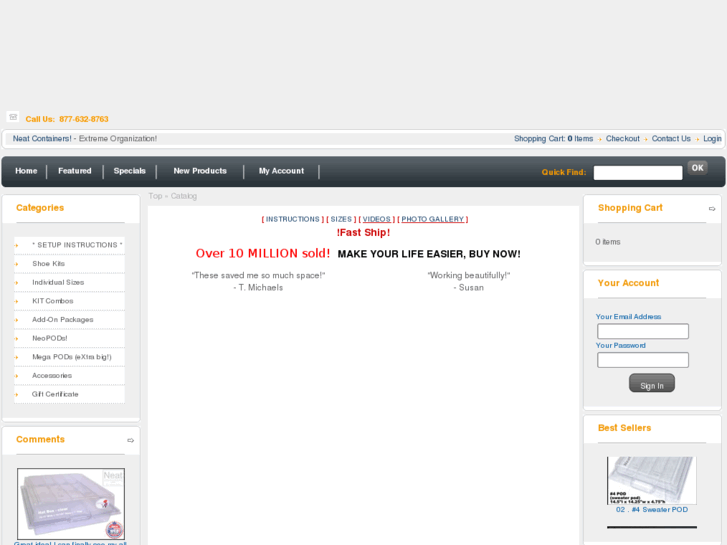Click the Catalog breadcrumb link

point(184,196)
